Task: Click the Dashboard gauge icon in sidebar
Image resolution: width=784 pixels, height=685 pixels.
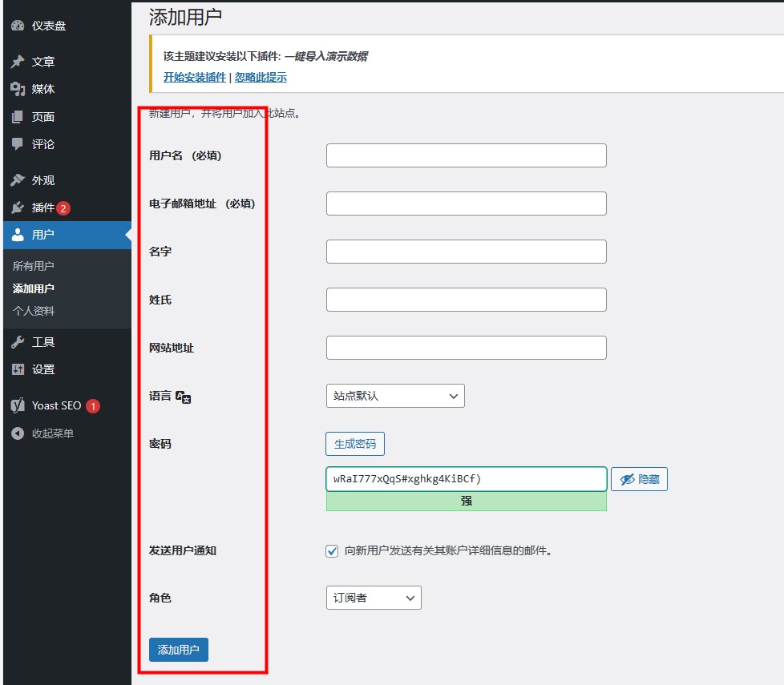Action: (x=18, y=26)
